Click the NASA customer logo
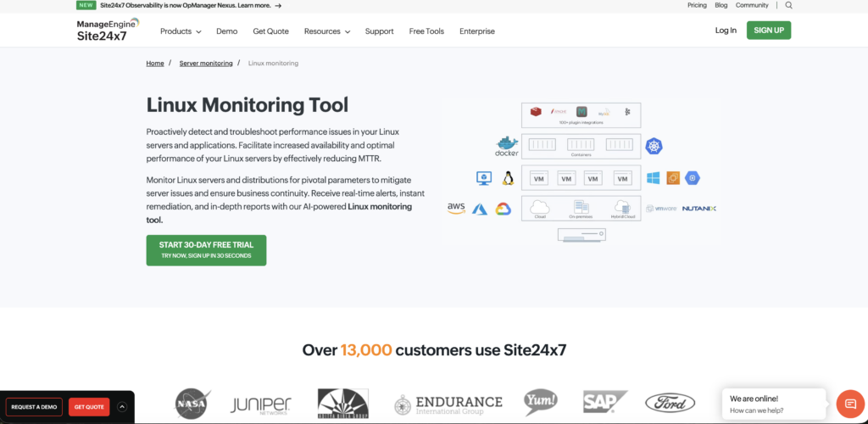 (192, 403)
